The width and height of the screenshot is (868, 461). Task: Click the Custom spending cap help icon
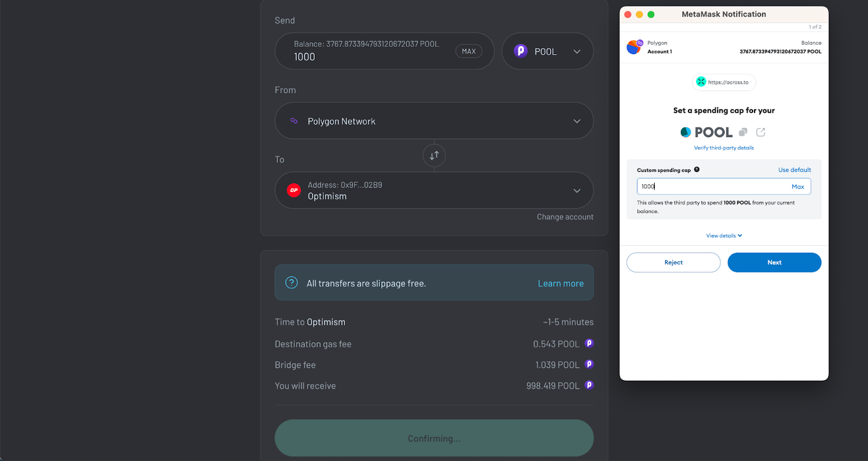[x=697, y=170]
